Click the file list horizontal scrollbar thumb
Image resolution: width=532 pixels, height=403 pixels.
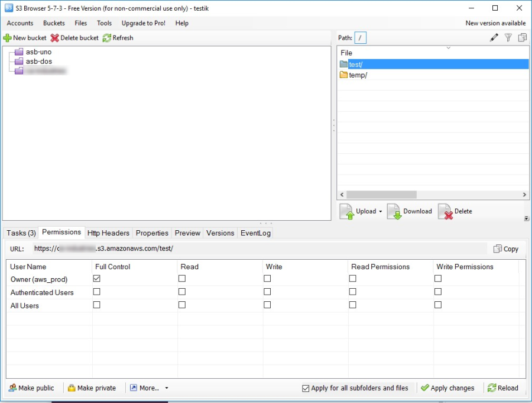click(381, 195)
